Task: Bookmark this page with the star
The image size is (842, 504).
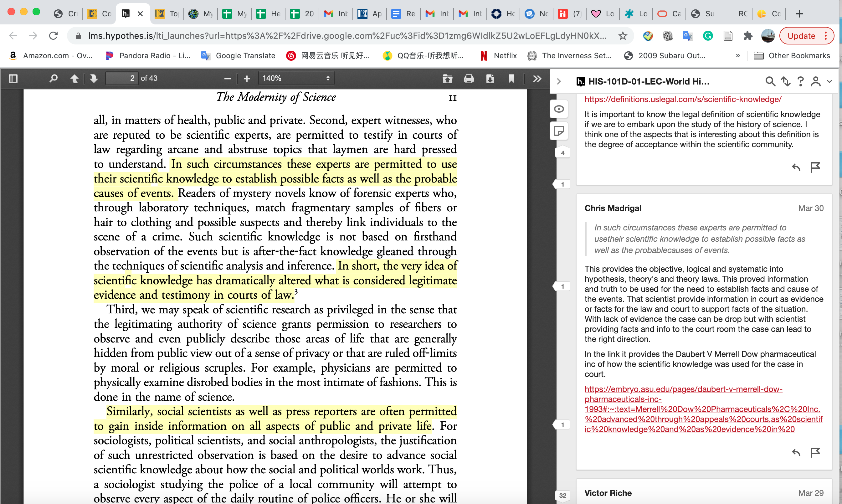Action: (x=623, y=36)
